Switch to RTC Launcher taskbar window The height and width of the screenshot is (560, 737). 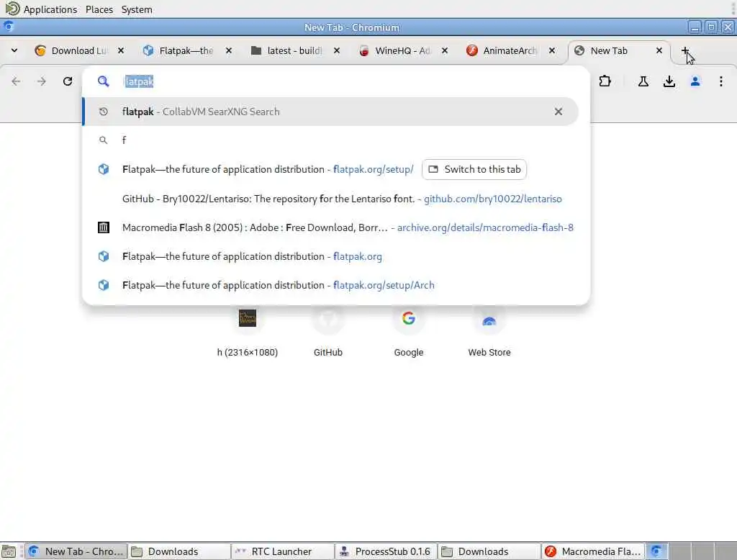[x=282, y=551]
